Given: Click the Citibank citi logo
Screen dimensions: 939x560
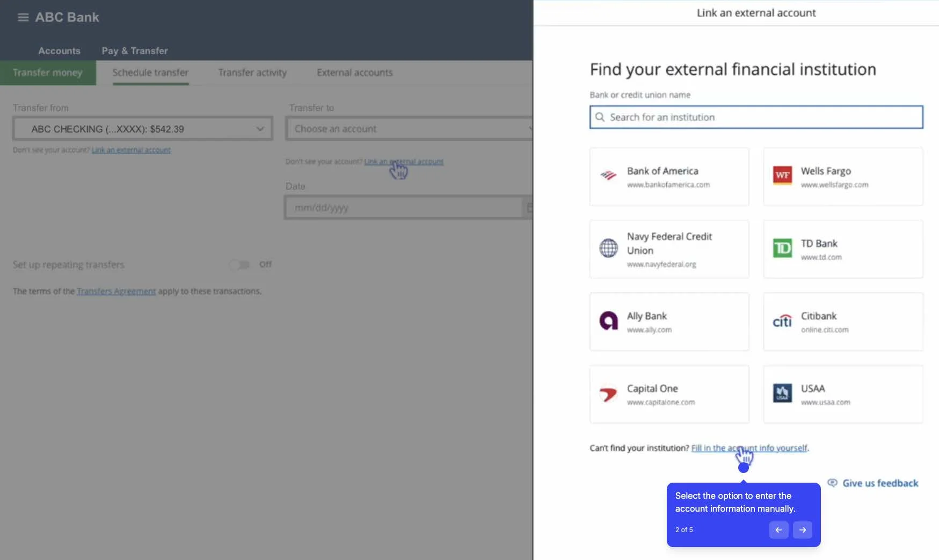Looking at the screenshot, I should pyautogui.click(x=782, y=321).
